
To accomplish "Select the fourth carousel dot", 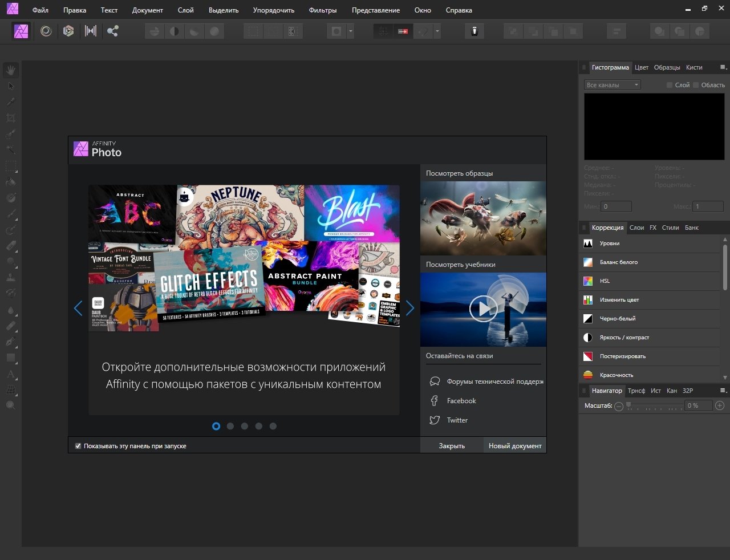I will coord(259,426).
